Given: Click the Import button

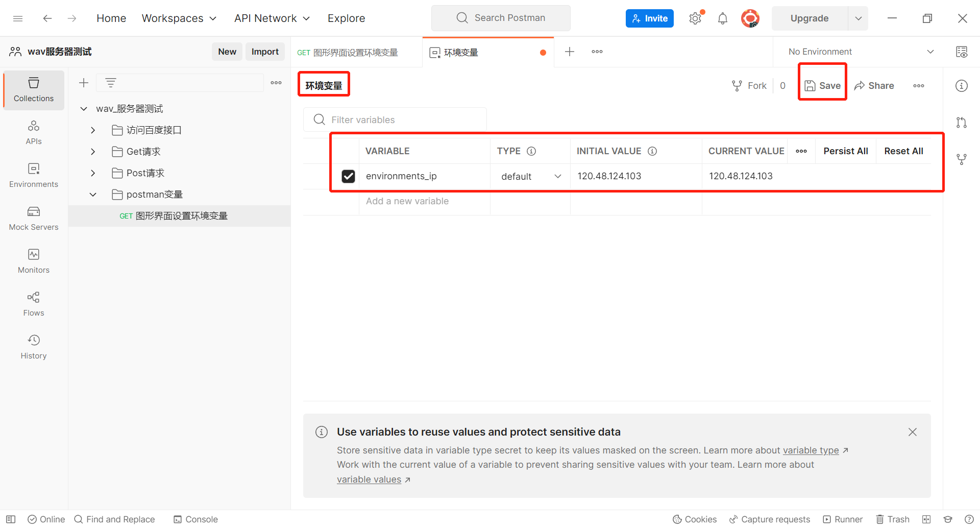Looking at the screenshot, I should [265, 52].
